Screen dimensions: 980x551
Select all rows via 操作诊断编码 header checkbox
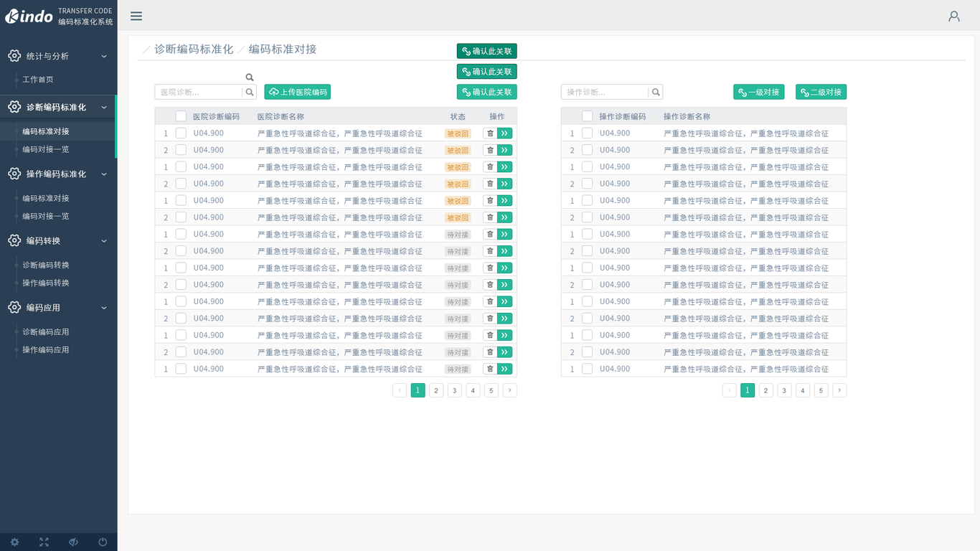click(587, 116)
